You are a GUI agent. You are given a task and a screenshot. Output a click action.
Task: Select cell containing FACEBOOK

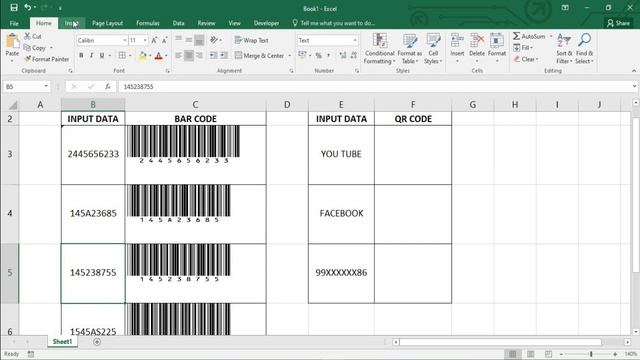pos(341,214)
